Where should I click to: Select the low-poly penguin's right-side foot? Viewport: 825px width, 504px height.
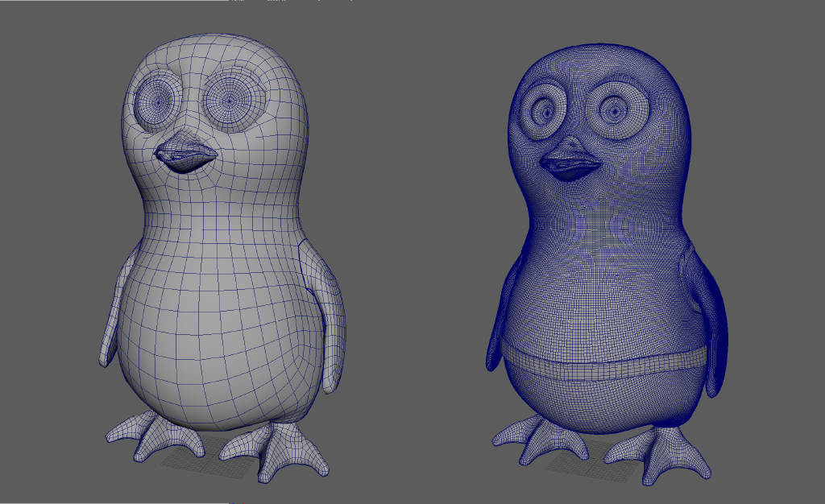point(275,451)
